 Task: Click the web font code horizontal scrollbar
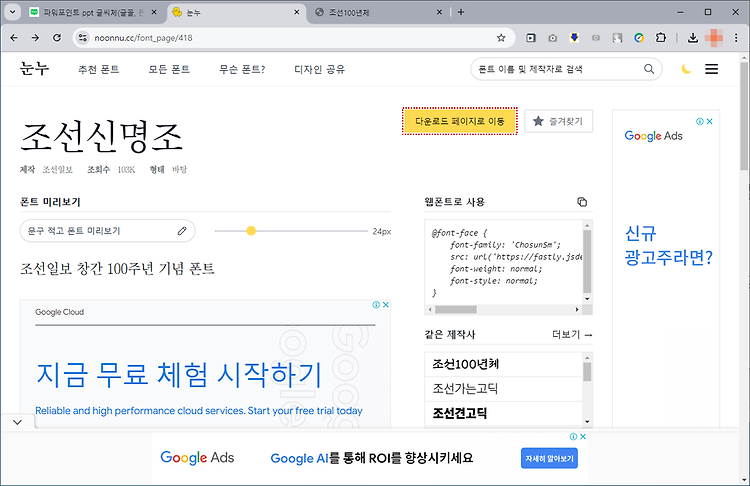(x=455, y=309)
